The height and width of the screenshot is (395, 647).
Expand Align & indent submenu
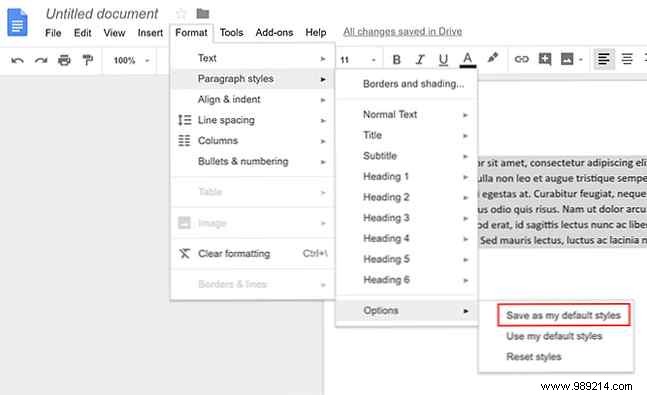pyautogui.click(x=253, y=99)
